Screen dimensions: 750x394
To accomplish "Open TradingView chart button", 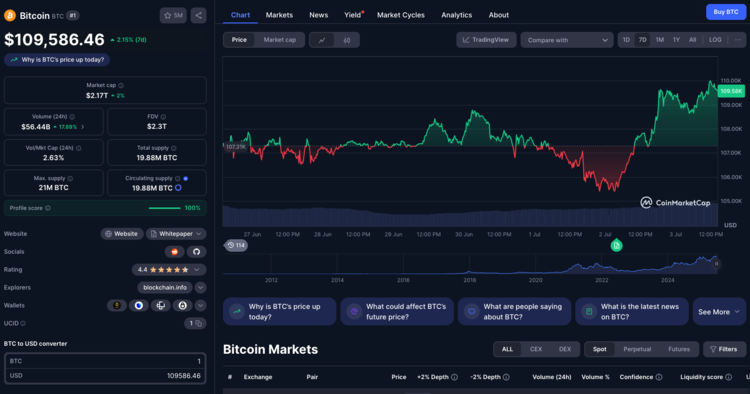I will [486, 40].
